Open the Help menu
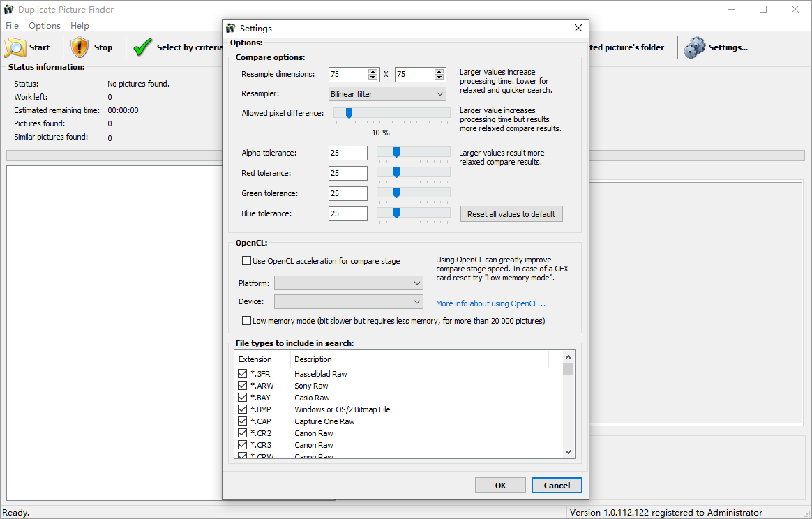Viewport: 812px width, 519px height. pyautogui.click(x=80, y=25)
